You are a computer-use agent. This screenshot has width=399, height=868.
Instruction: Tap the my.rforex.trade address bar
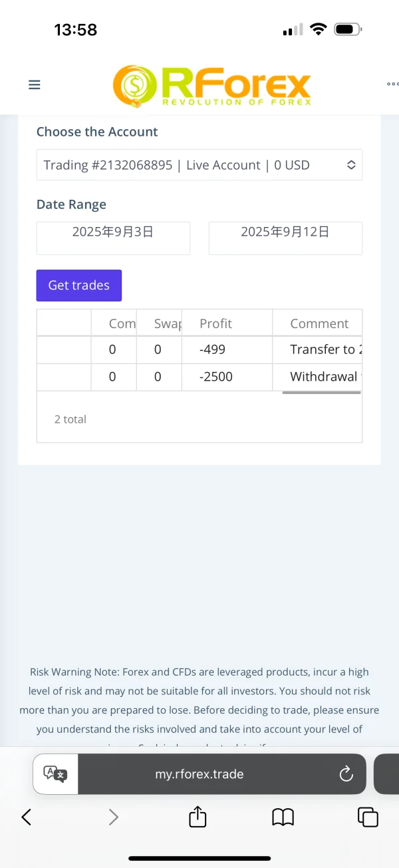[199, 774]
